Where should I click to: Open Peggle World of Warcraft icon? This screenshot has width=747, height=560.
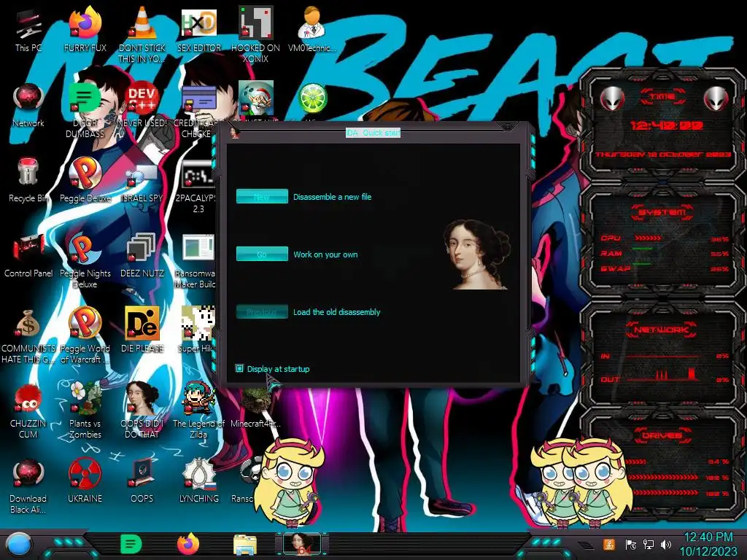(85, 324)
